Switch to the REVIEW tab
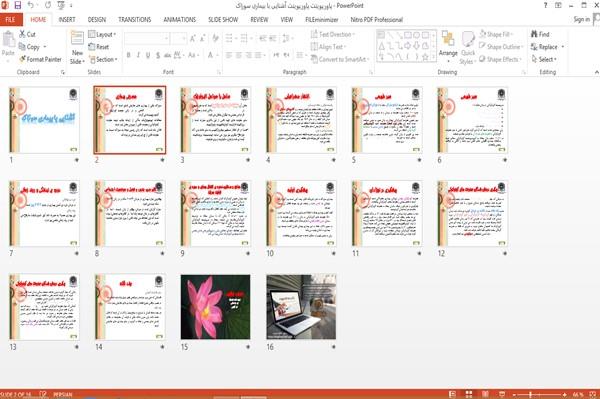This screenshot has height=399, width=600. coord(259,20)
